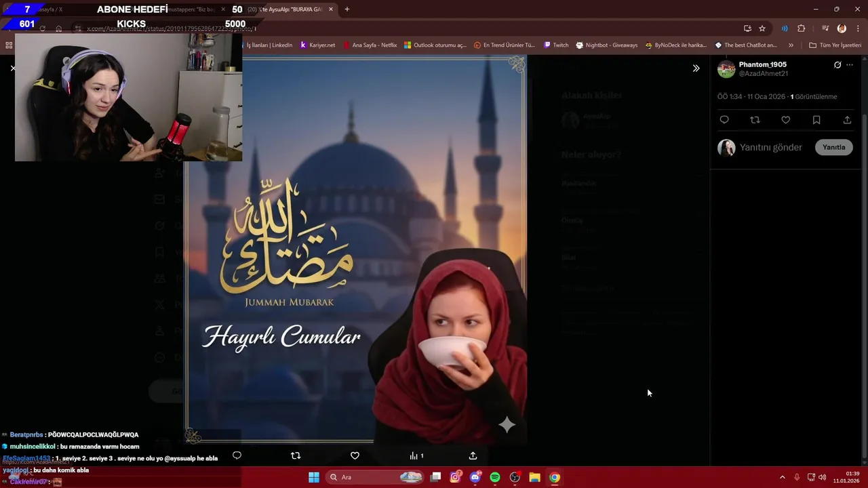
Task: Open a new browser tab
Action: 347,9
